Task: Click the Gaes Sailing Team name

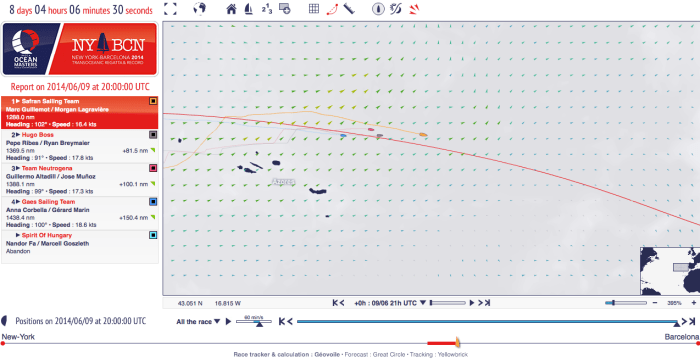Action: click(x=48, y=202)
